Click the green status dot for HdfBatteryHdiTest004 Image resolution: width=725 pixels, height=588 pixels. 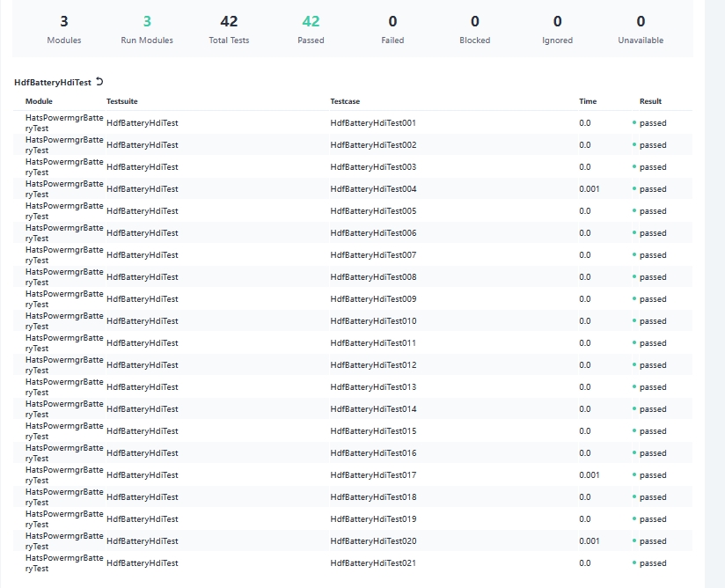tap(633, 189)
